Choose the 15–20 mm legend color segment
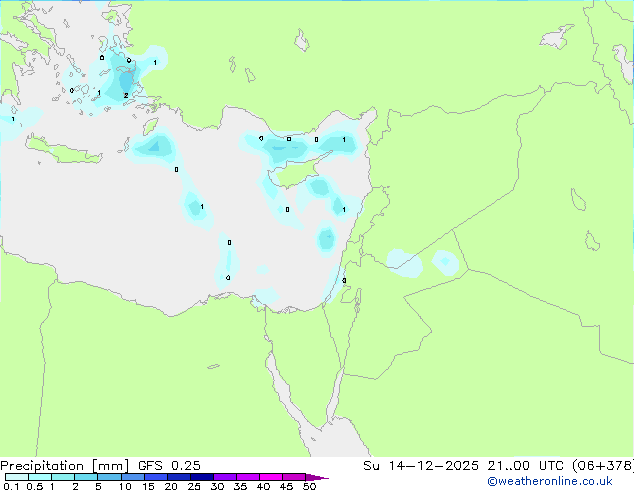This screenshot has width=634, height=490. tap(155, 477)
